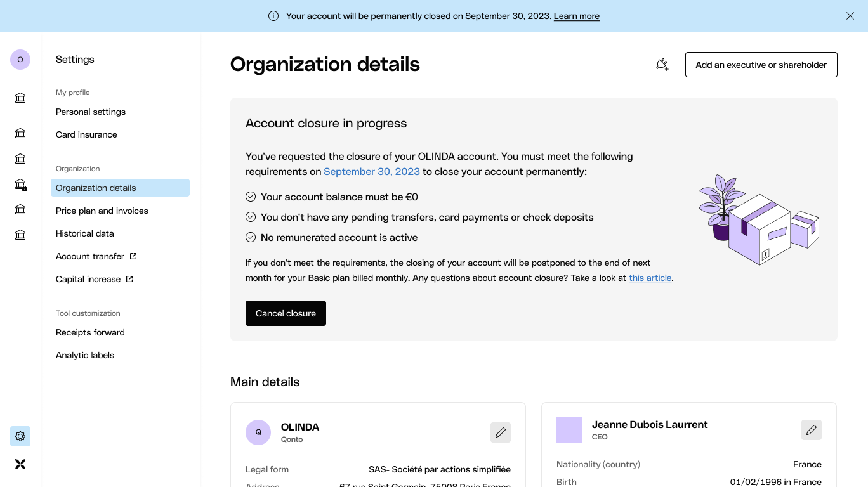
Task: Click the info icon in the banner
Action: point(273,16)
